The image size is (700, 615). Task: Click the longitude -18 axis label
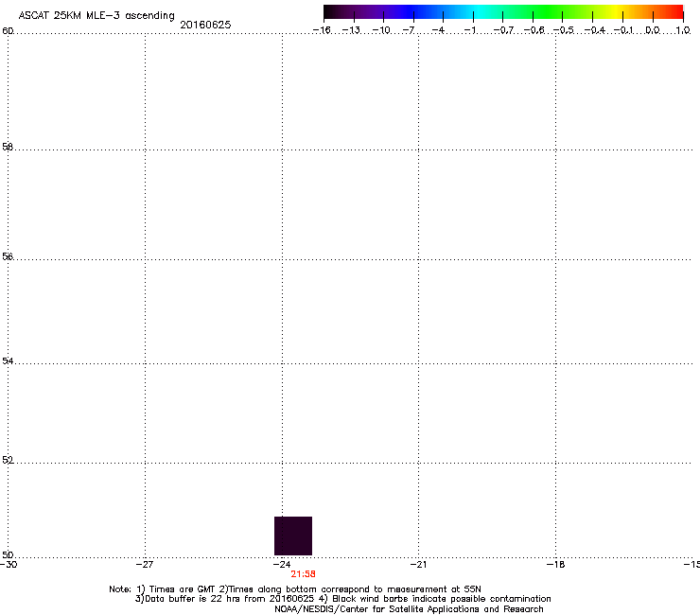(555, 565)
